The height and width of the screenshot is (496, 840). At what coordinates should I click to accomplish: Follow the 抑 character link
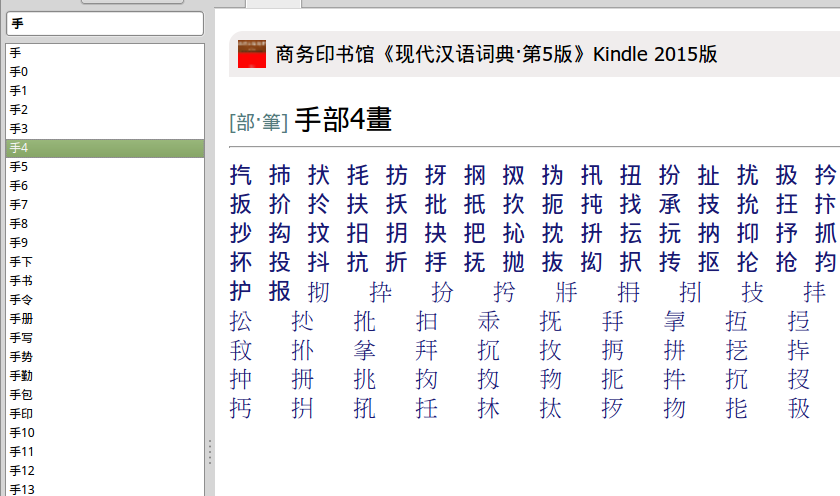pos(747,233)
